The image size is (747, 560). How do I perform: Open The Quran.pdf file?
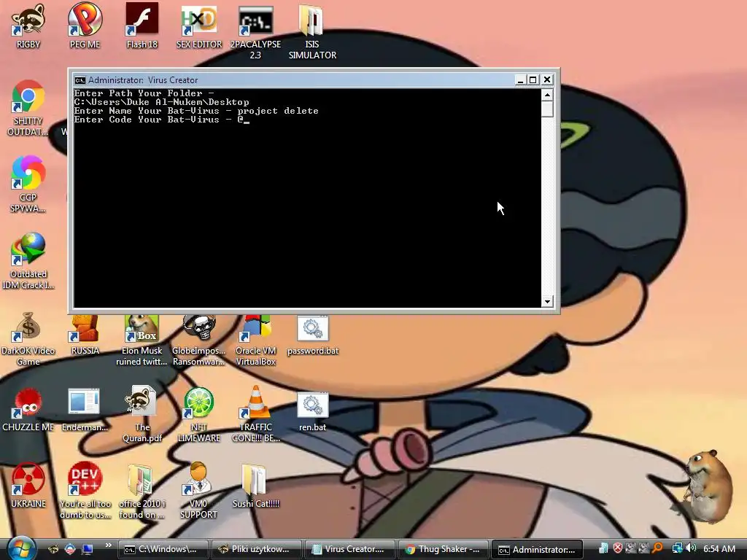tap(142, 414)
